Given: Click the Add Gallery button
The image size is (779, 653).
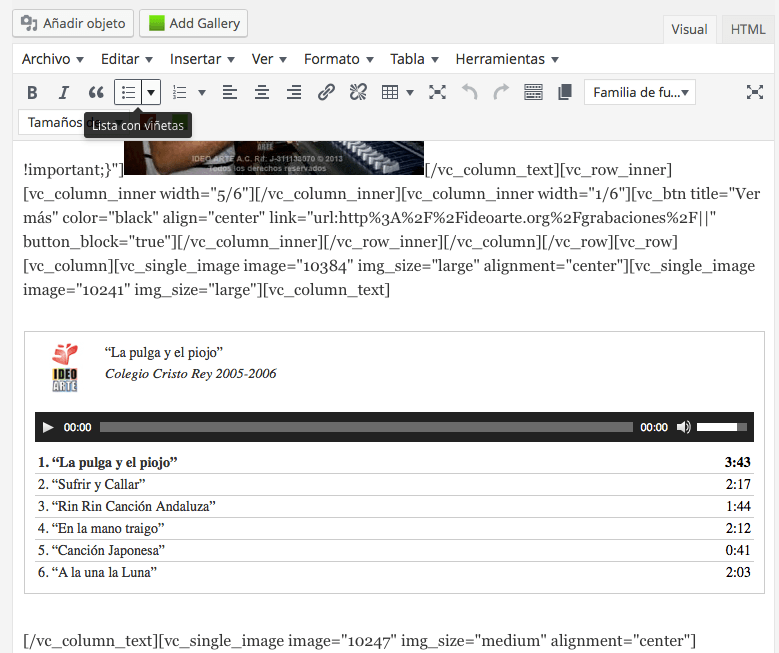Looking at the screenshot, I should 194,23.
